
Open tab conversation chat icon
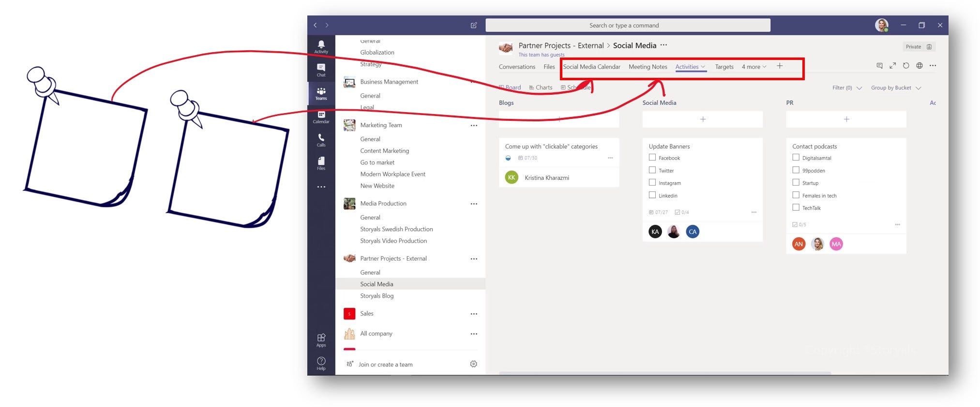(x=879, y=66)
